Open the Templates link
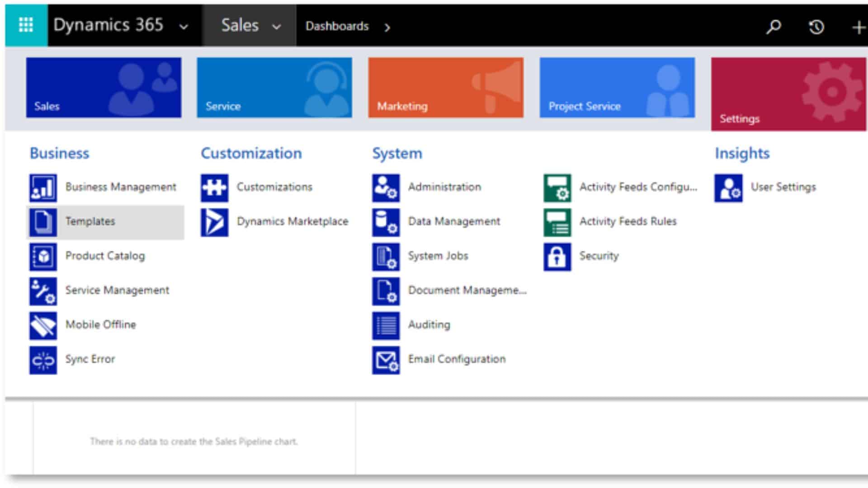Screen dimensions: 868x488 [x=90, y=221]
